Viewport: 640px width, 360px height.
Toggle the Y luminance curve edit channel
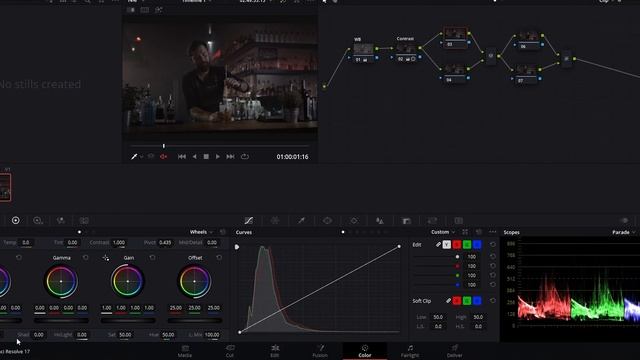click(x=447, y=244)
